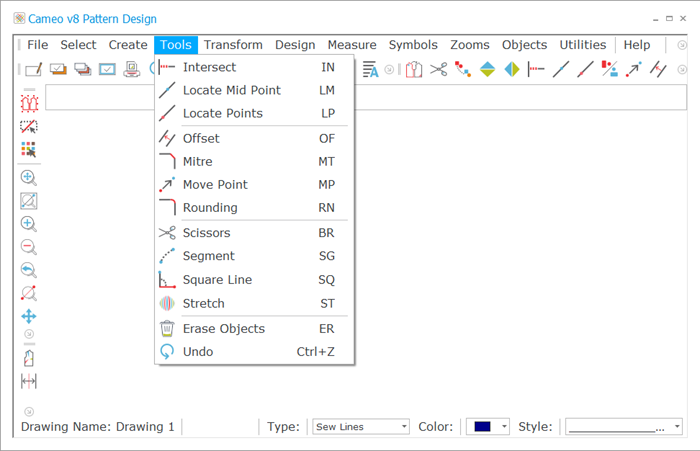Image resolution: width=700 pixels, height=451 pixels.
Task: Open the Design menu
Action: (295, 45)
